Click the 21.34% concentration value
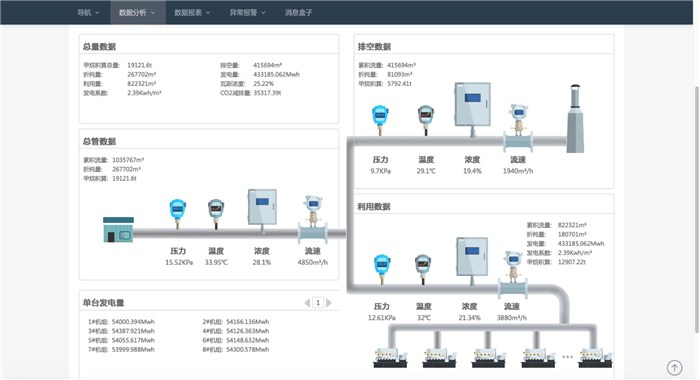The height and width of the screenshot is (380, 700). point(470,318)
